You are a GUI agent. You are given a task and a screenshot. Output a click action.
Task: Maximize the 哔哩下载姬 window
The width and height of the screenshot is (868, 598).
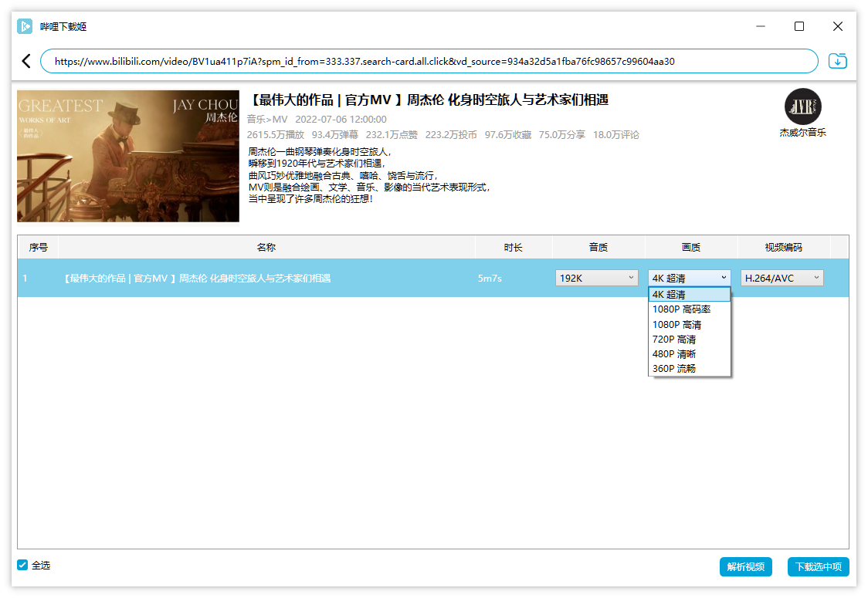798,26
